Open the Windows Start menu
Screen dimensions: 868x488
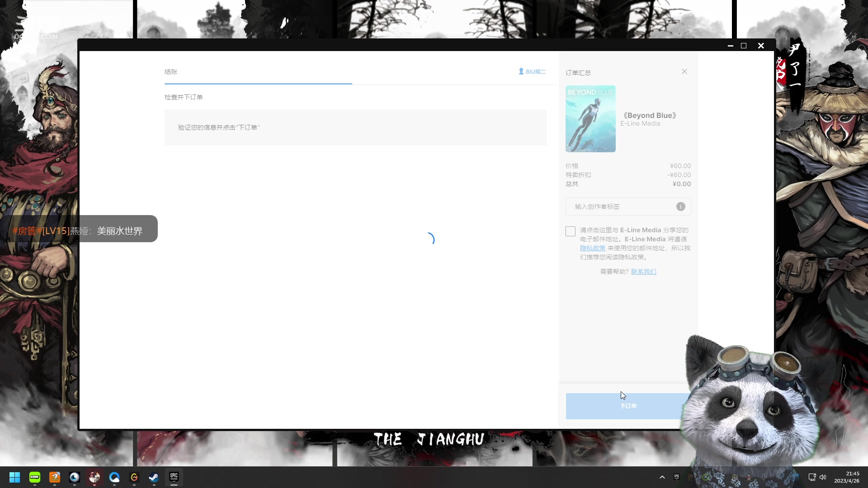[x=15, y=477]
